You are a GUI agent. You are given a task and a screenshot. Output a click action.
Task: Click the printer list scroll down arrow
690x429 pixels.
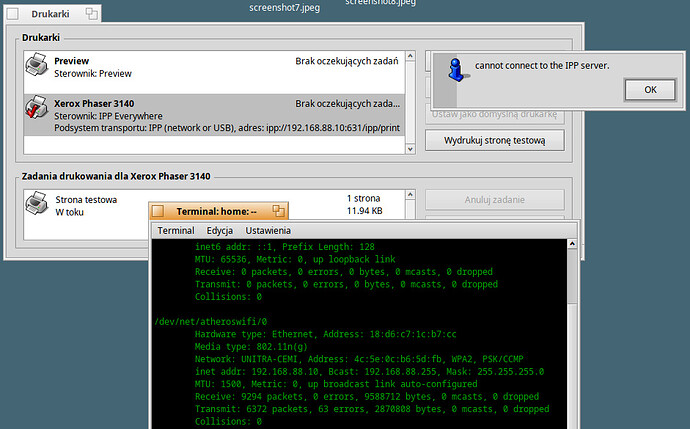pyautogui.click(x=410, y=149)
